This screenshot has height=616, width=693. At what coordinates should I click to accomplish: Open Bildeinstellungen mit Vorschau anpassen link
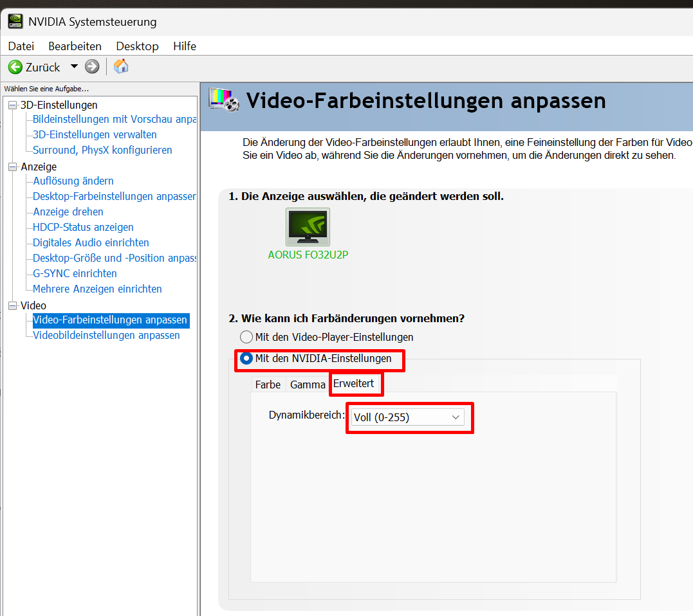pyautogui.click(x=115, y=119)
